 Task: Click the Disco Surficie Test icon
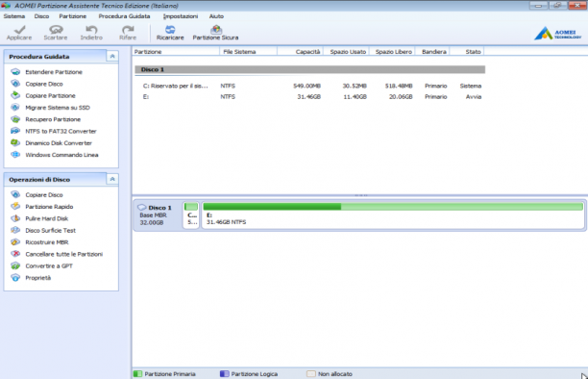click(x=15, y=230)
